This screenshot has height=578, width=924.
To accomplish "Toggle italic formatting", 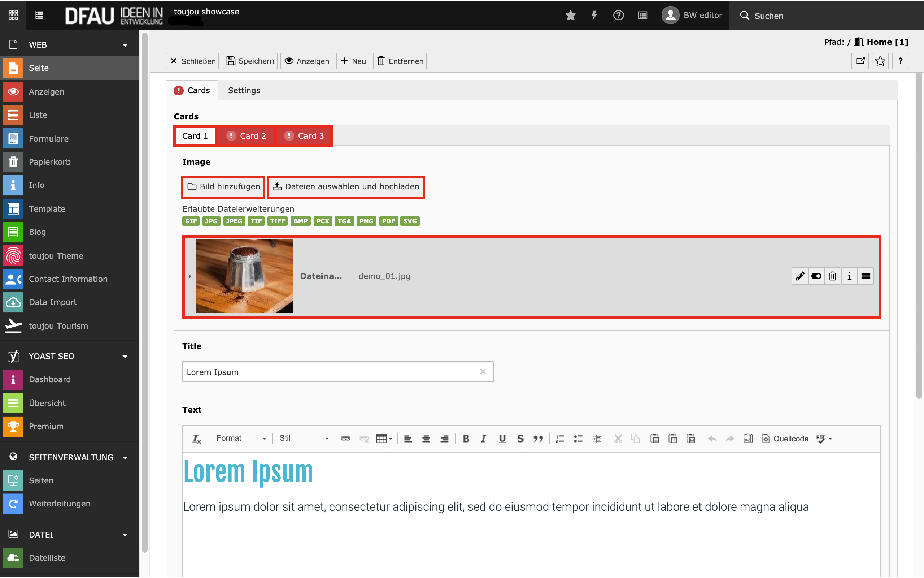I will (483, 439).
